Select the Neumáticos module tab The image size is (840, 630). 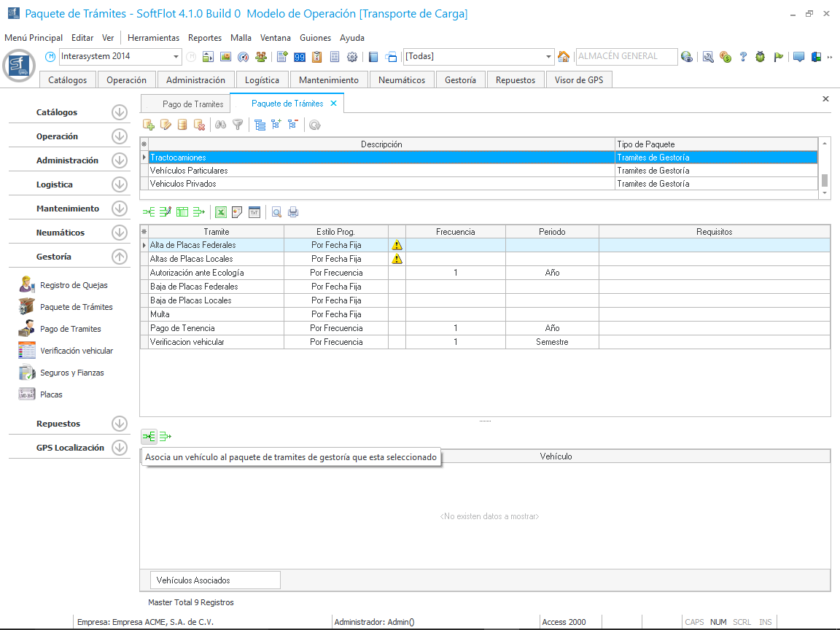click(x=402, y=80)
